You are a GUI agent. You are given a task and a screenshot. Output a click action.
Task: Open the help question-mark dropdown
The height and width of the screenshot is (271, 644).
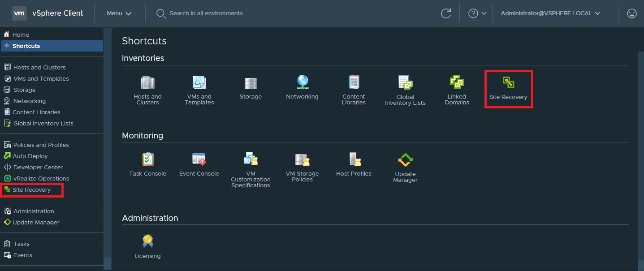[x=477, y=13]
